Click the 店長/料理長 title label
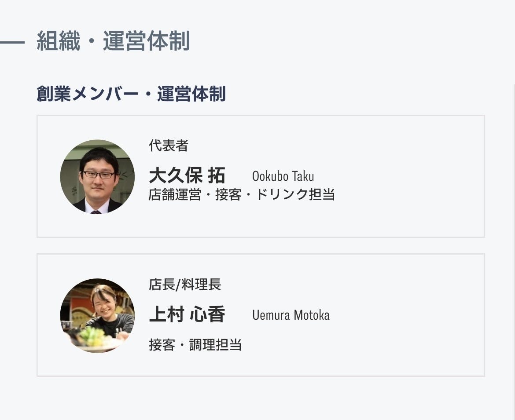Viewport: 515px width, 420px height. 185,285
